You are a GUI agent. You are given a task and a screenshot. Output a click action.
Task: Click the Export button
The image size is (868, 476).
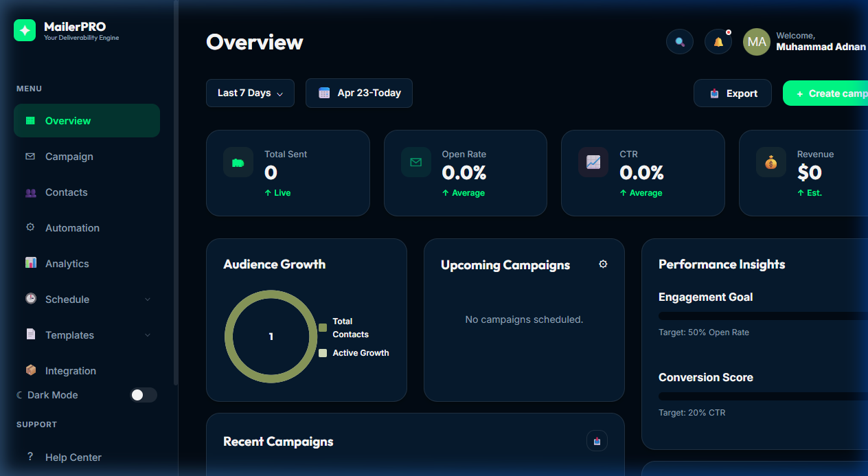pos(732,93)
